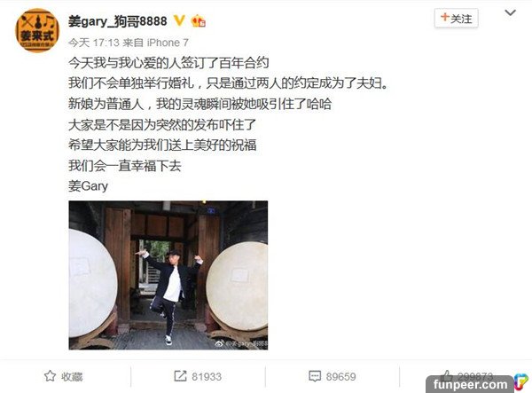Image resolution: width=532 pixels, height=393 pixels.
Task: Click the comment bubble icon
Action: point(315,376)
